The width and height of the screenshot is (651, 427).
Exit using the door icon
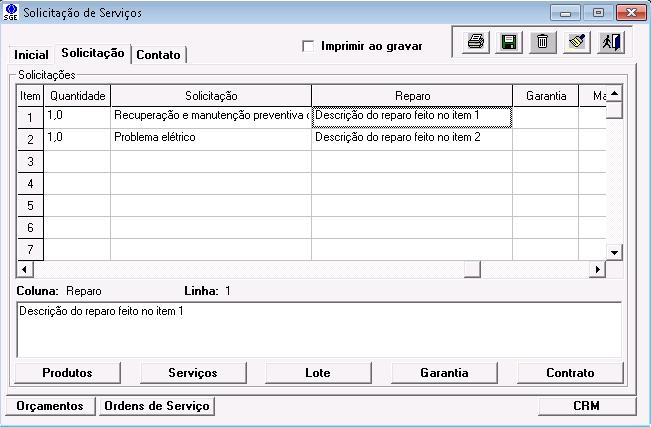(608, 42)
